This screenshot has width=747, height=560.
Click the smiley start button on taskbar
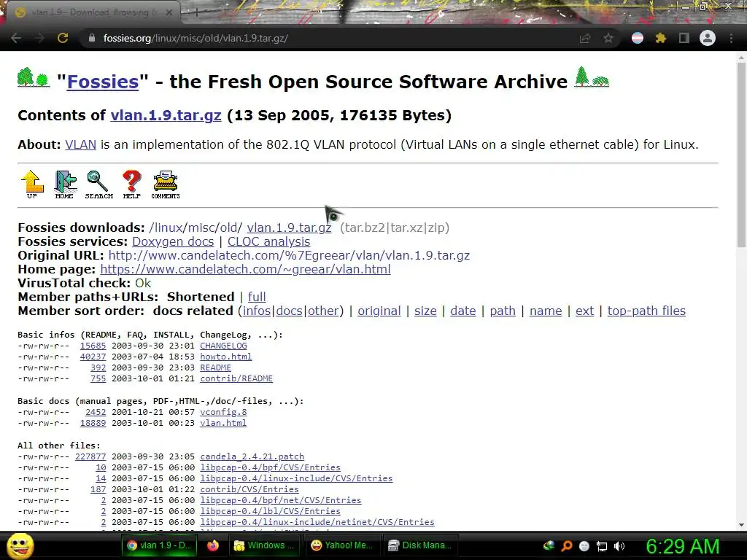[x=20, y=545]
